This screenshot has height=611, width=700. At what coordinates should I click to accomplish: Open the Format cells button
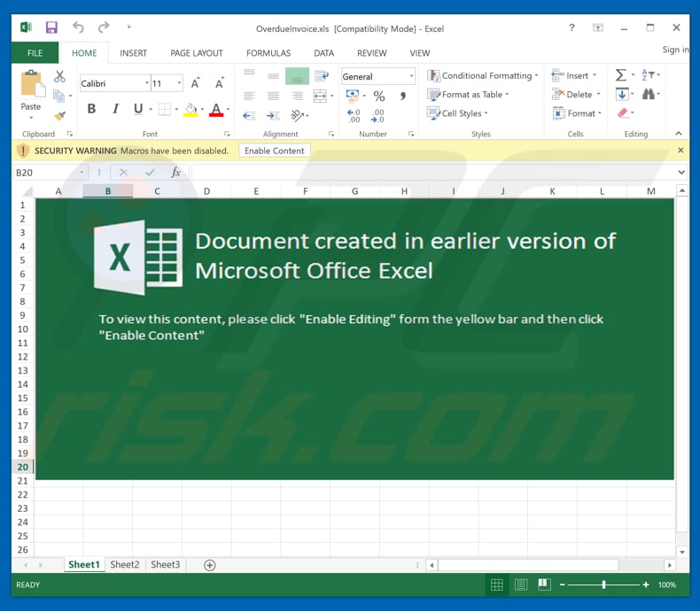pos(577,113)
